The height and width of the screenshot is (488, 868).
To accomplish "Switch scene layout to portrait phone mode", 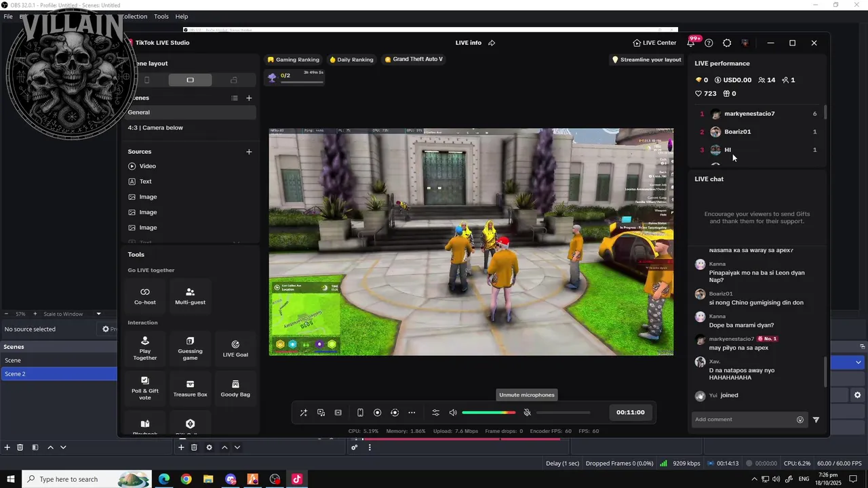I will coord(146,80).
